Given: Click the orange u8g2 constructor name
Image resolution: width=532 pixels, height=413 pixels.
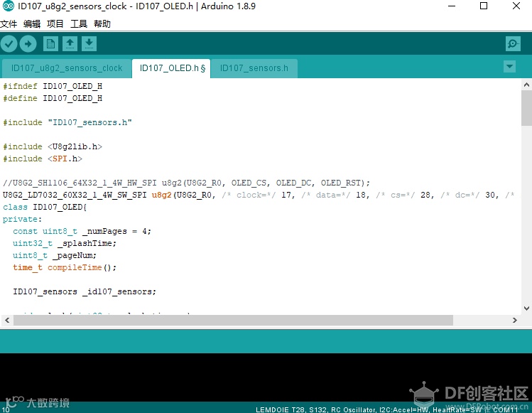Looking at the screenshot, I should (161, 195).
